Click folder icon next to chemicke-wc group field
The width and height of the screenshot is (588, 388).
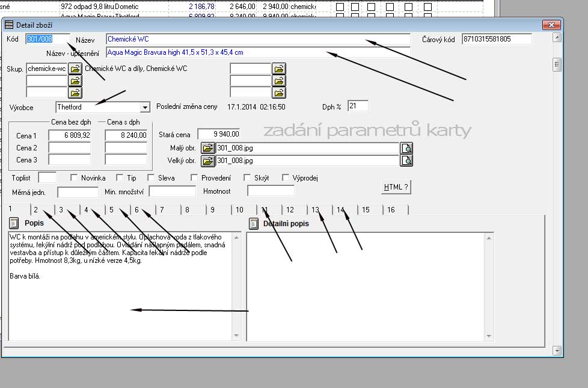75,69
